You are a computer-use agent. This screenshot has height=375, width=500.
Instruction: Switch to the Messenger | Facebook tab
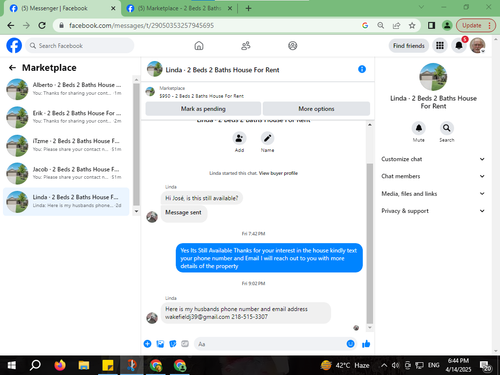pyautogui.click(x=62, y=8)
